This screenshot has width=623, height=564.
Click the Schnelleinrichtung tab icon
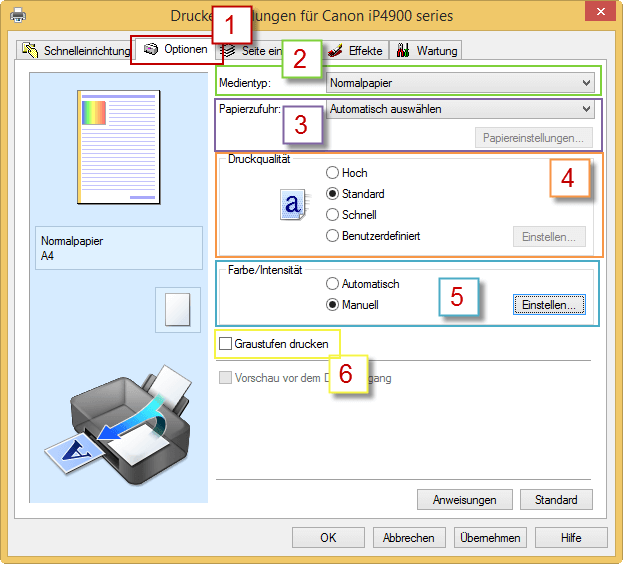coord(30,50)
